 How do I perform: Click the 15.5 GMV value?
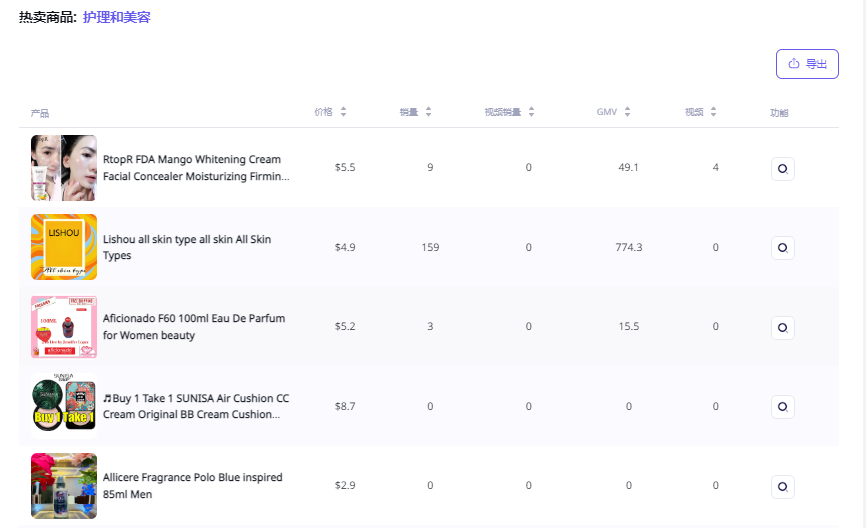pos(629,326)
